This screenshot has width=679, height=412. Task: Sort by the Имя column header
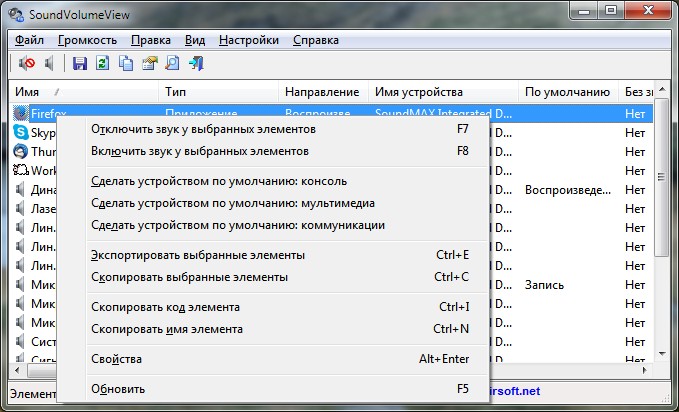(x=84, y=92)
